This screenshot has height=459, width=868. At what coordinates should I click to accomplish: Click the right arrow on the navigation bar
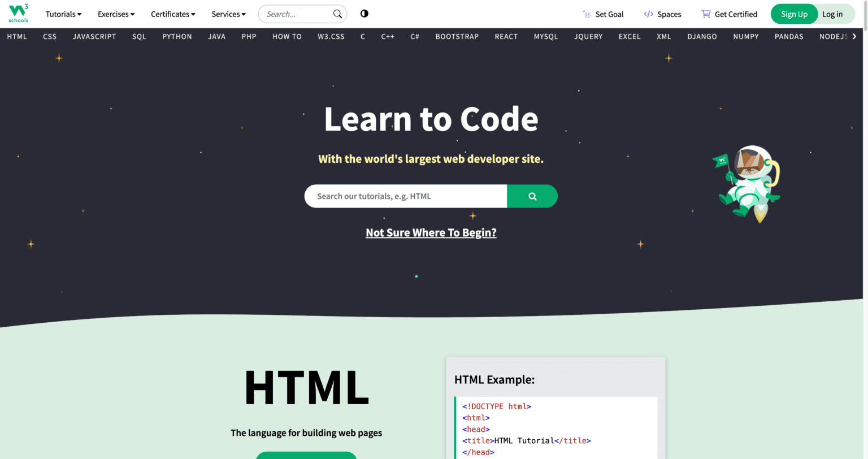click(854, 36)
